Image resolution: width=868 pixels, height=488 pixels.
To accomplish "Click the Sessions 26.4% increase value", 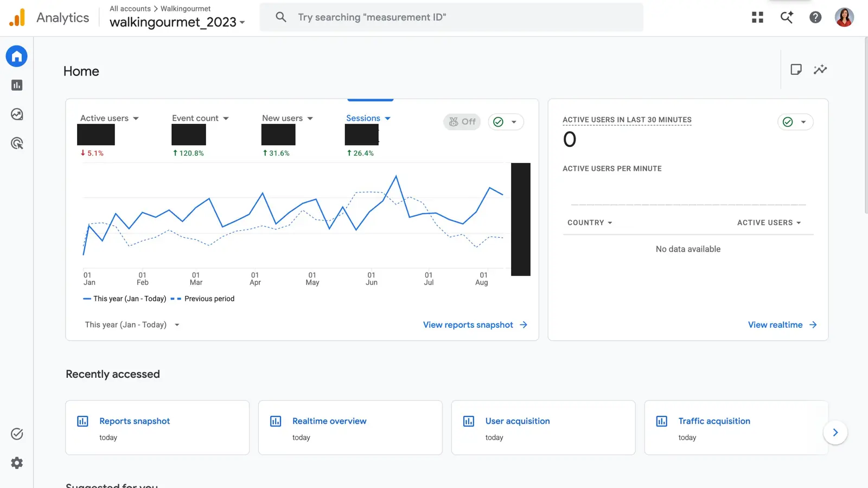I will tap(360, 153).
